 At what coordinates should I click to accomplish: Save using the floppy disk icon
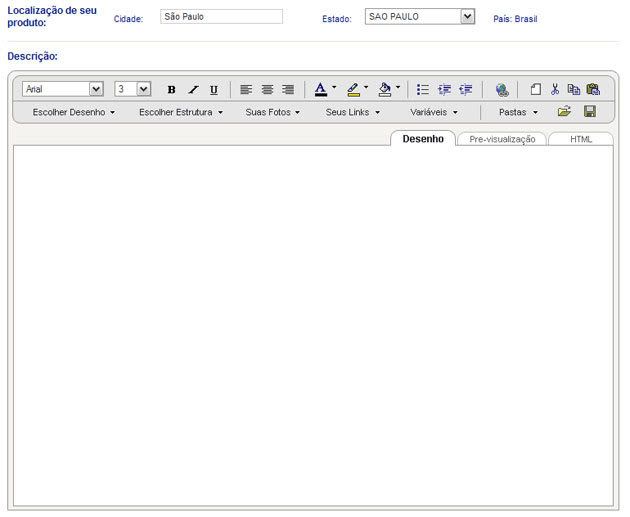click(x=590, y=111)
